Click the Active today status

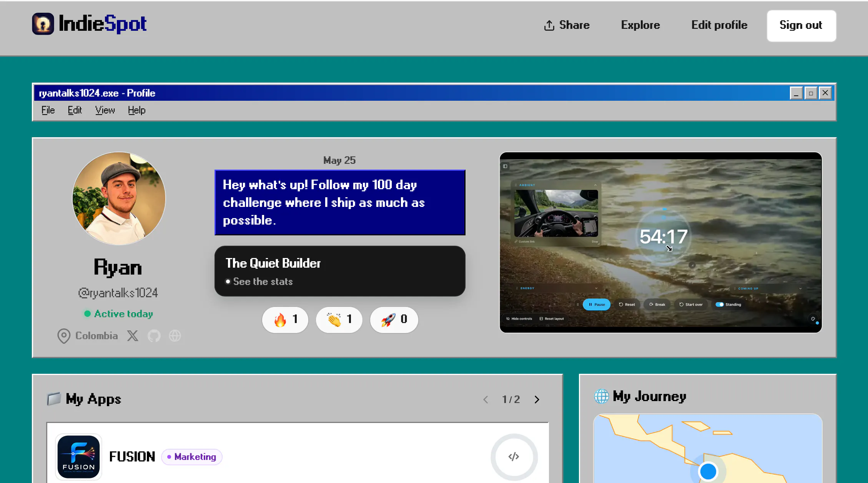119,314
